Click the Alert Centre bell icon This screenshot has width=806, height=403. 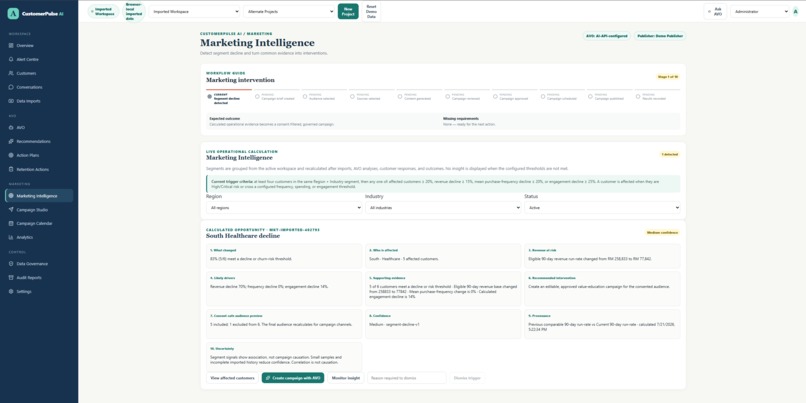tap(11, 59)
